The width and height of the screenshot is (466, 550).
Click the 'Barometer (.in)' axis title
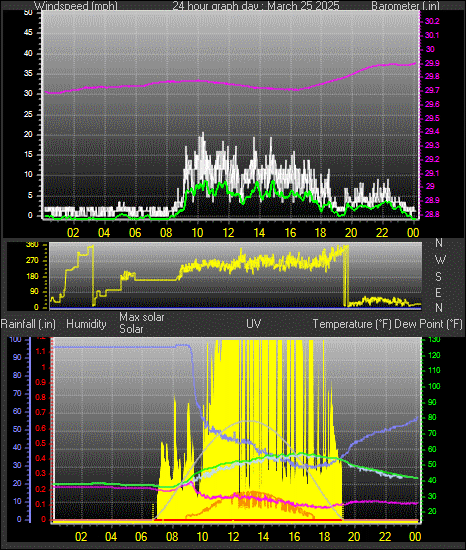click(x=405, y=6)
